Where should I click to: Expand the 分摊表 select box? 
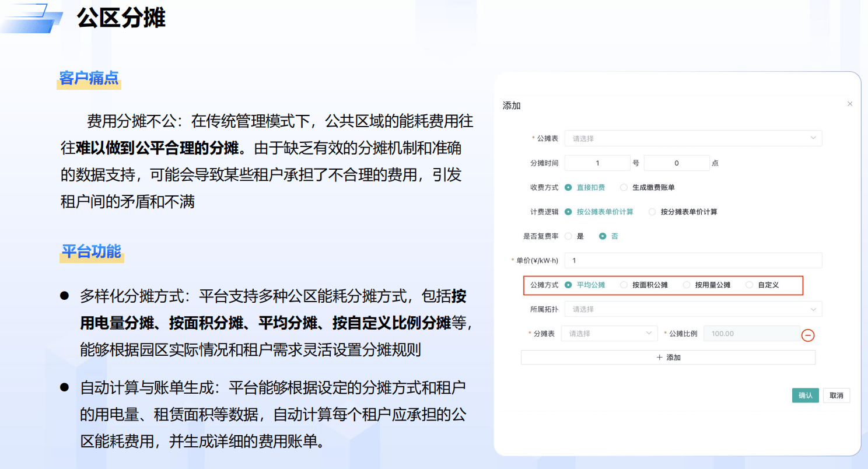pos(609,333)
